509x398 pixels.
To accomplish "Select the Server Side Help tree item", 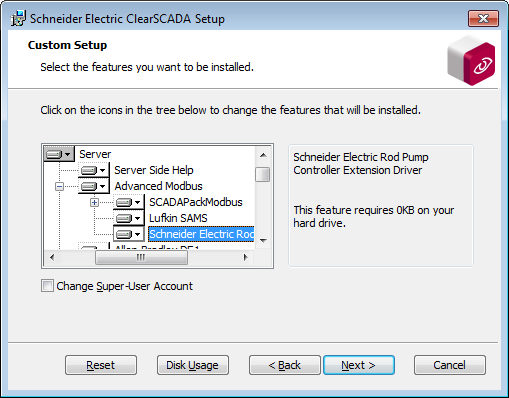I will tap(154, 170).
